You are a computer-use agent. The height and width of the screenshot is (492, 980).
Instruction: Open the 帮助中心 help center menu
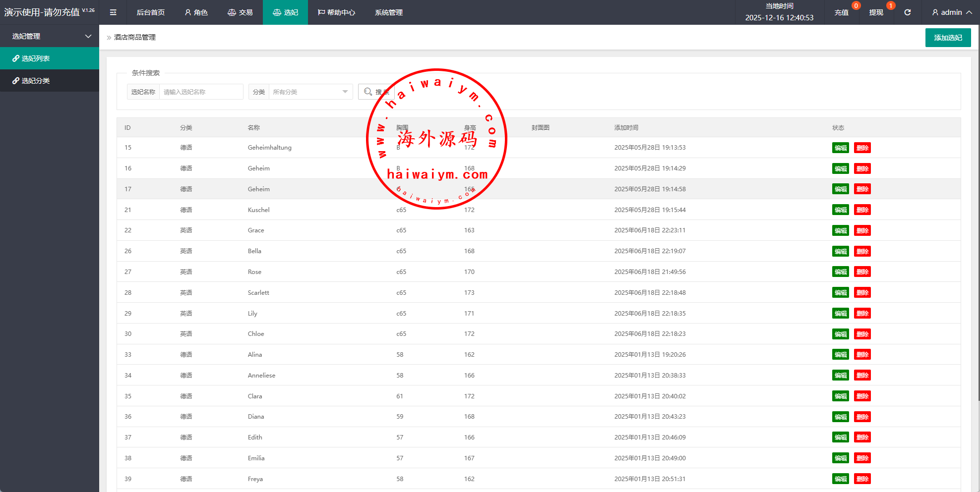pos(336,12)
